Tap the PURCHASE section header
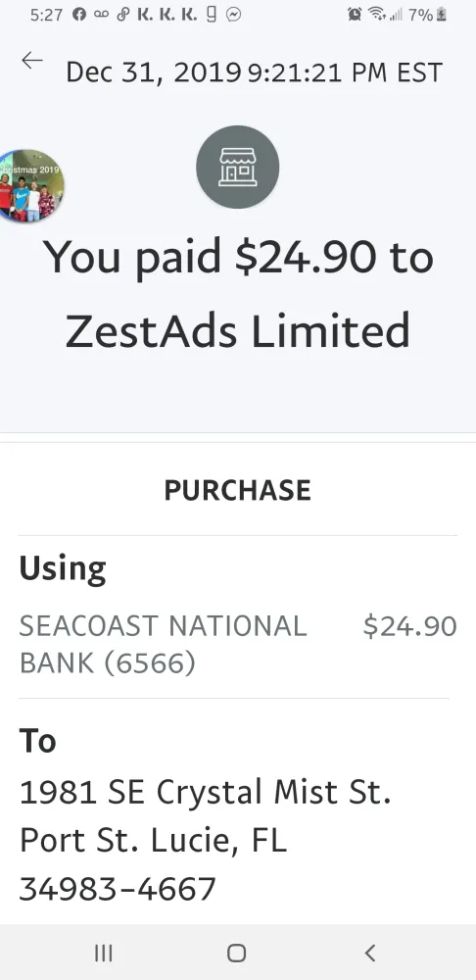Screen dimensions: 476x980 (237, 490)
